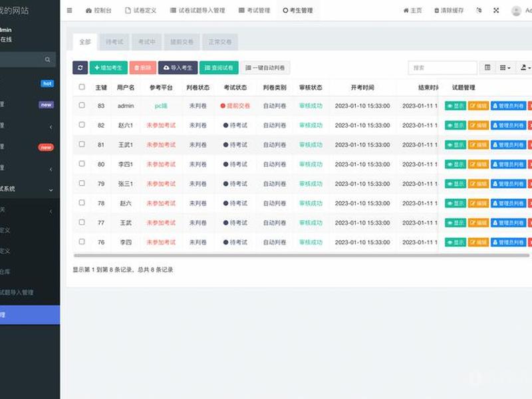This screenshot has height=399, width=532.
Task: Click 管理员判卷 button for 李四1 row
Action: (x=508, y=164)
